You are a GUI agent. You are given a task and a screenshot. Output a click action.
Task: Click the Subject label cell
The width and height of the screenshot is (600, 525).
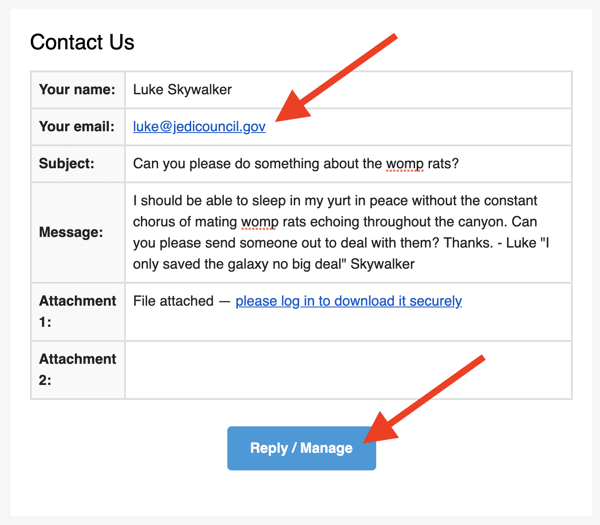(x=78, y=164)
